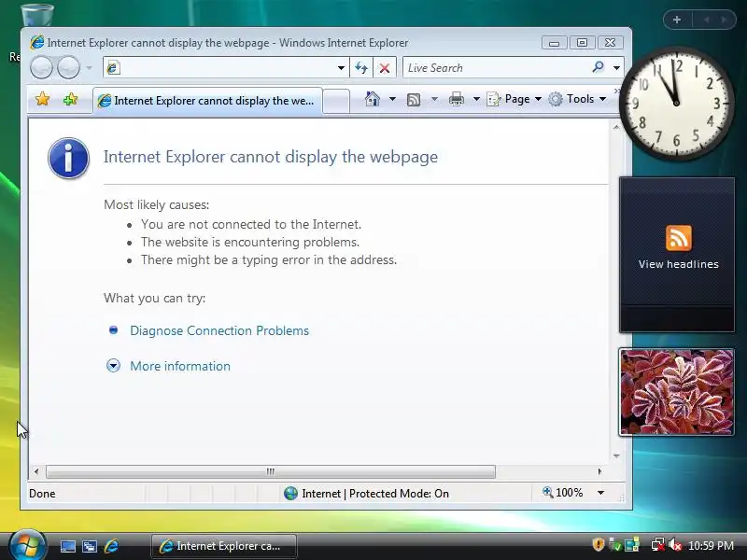Click the green download tray icon
This screenshot has width=747, height=560.
point(615,545)
